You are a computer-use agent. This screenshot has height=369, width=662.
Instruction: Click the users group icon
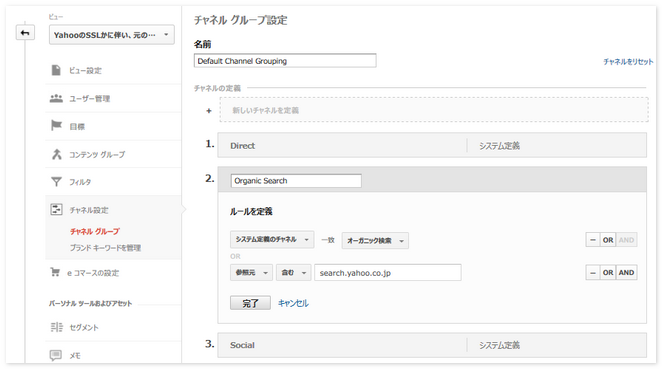pos(56,98)
